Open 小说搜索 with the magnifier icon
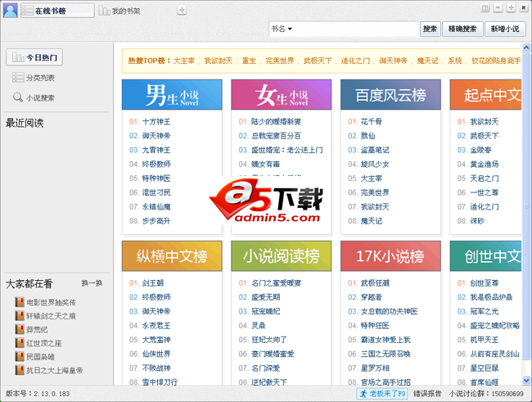 coord(34,97)
